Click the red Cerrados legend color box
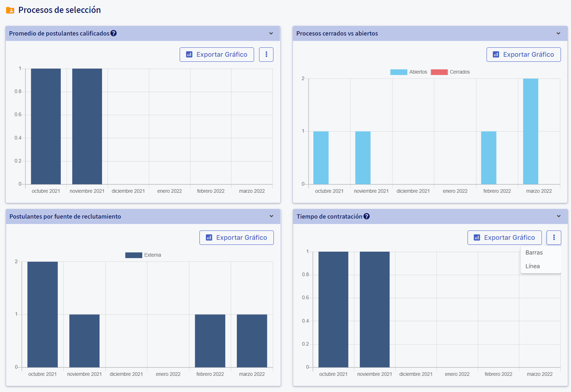The height and width of the screenshot is (392, 571). pyautogui.click(x=439, y=72)
